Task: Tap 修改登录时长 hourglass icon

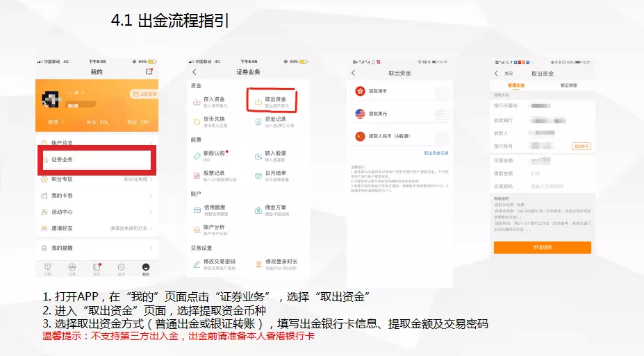Action: tap(258, 264)
